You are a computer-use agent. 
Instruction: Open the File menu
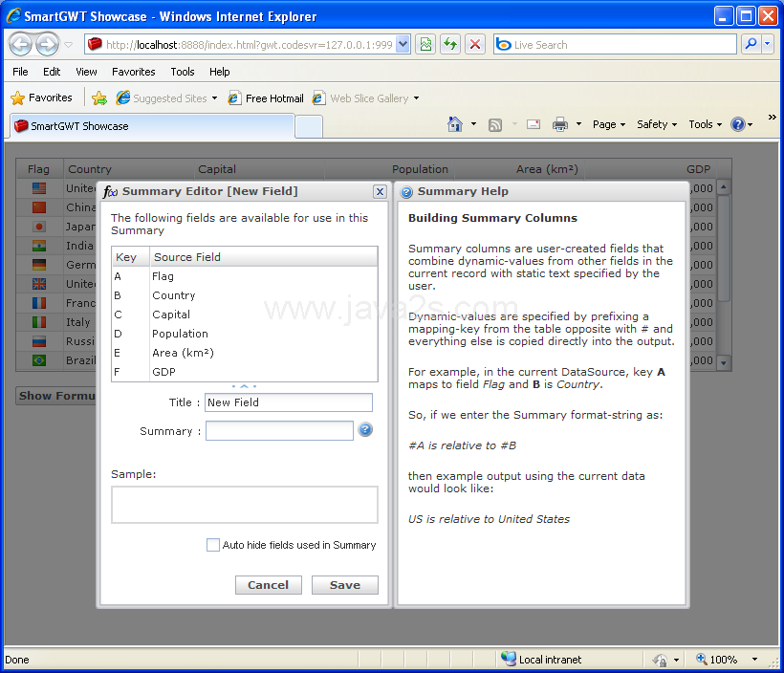(x=20, y=72)
